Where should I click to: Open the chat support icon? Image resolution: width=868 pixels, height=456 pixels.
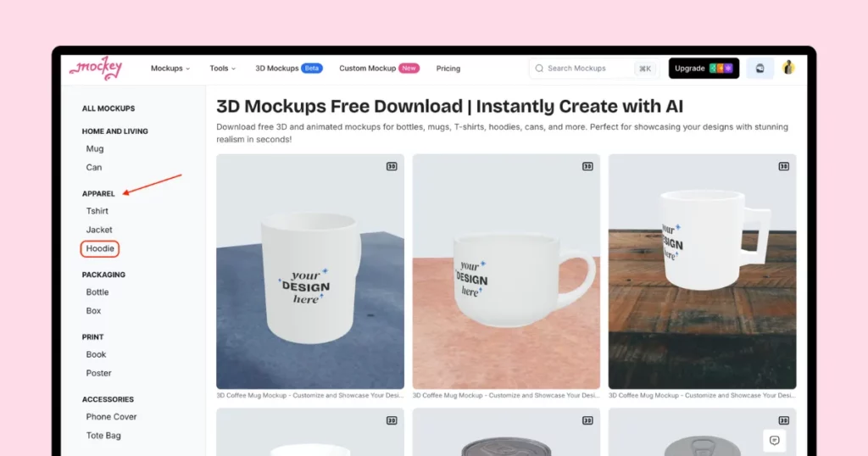click(x=775, y=441)
